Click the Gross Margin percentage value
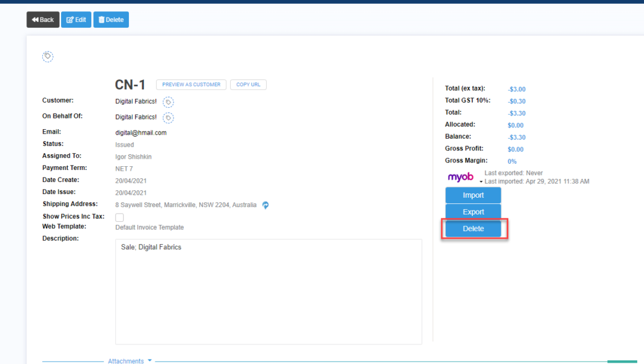The image size is (644, 364). point(511,161)
